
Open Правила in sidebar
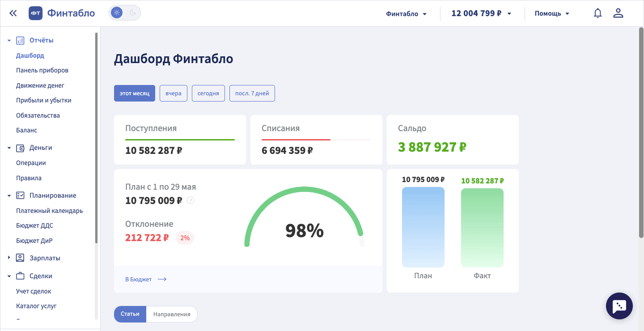29,178
